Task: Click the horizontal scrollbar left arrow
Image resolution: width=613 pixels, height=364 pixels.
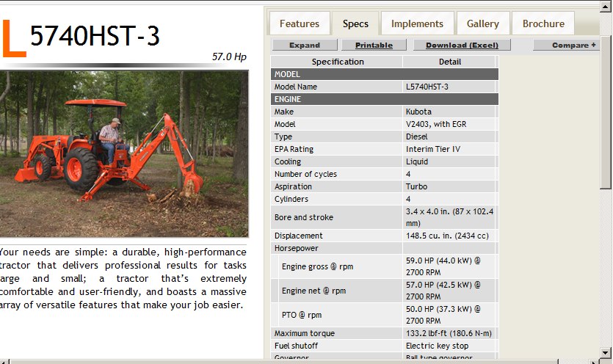Action: 4,362
